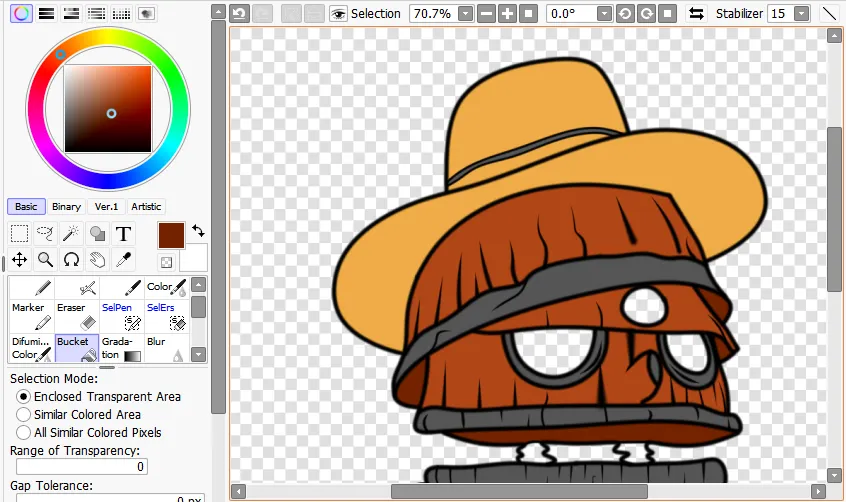
Task: Select the Shape tool
Action: pyautogui.click(x=97, y=234)
